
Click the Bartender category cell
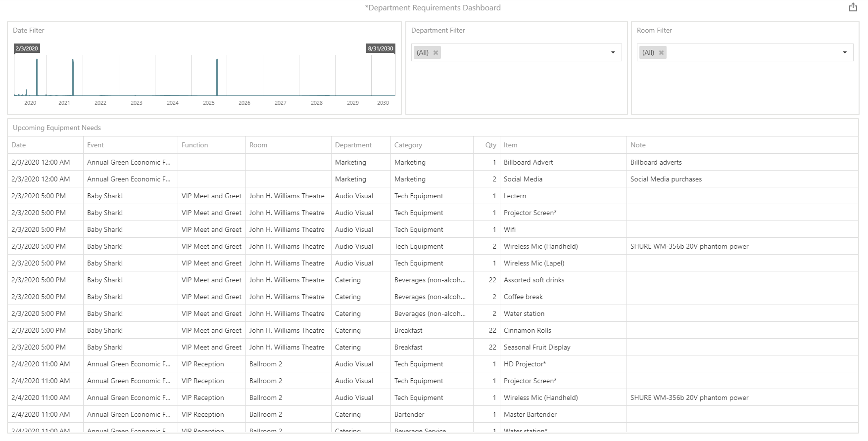coord(432,414)
